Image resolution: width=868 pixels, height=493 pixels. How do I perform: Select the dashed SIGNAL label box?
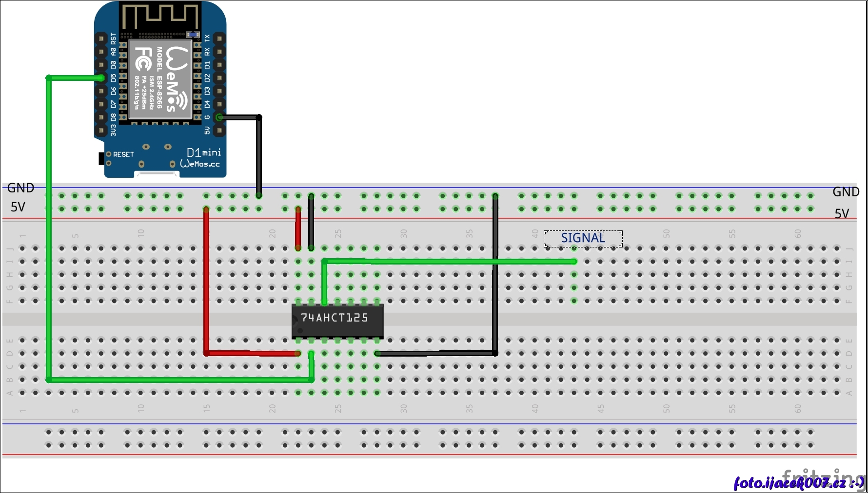pos(583,238)
